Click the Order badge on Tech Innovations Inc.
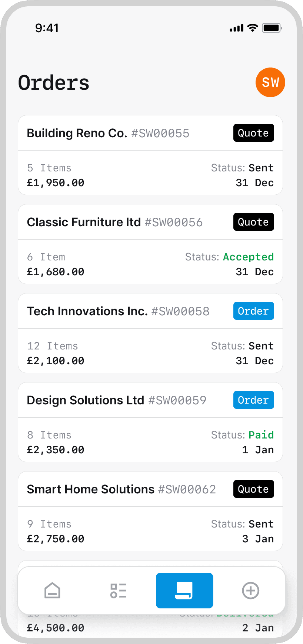The width and height of the screenshot is (303, 644). (254, 311)
